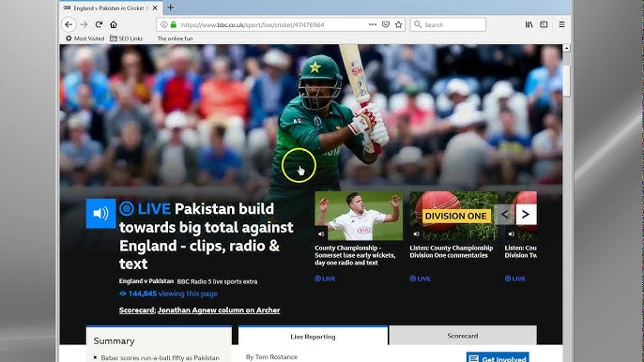Open 'Listen: County Championship Division One commentaries' link
644x362 pixels.
(x=451, y=251)
